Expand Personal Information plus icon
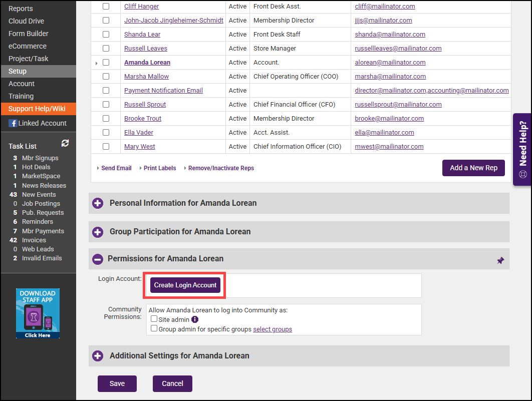Screen dimensions: 532x401 click(98, 203)
